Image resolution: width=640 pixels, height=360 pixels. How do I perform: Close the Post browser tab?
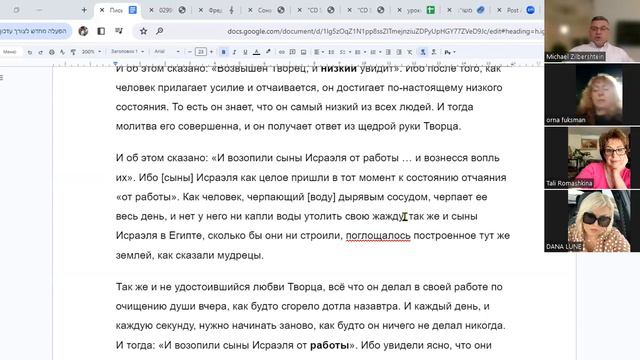499,10
